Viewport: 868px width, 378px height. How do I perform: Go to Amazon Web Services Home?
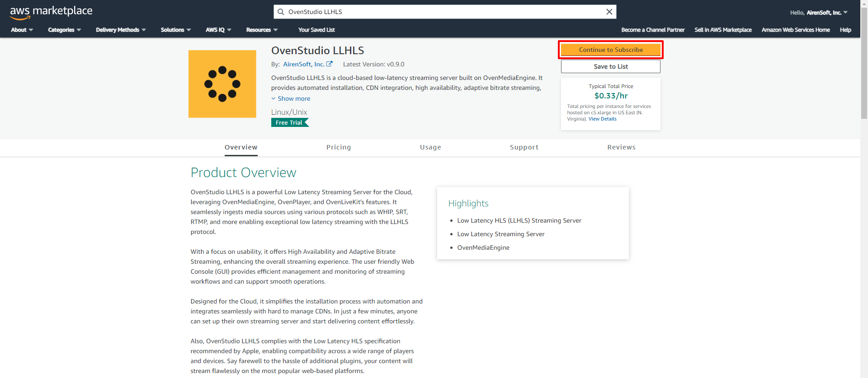(x=796, y=30)
